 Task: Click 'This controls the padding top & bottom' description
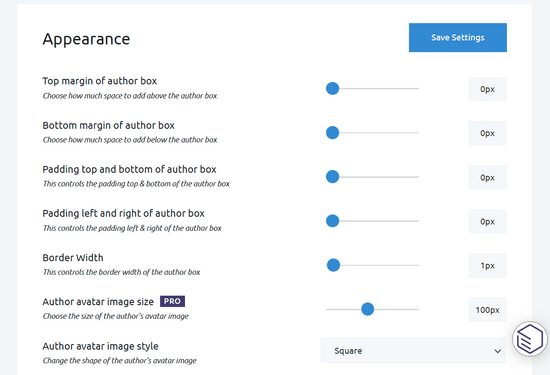tap(136, 184)
